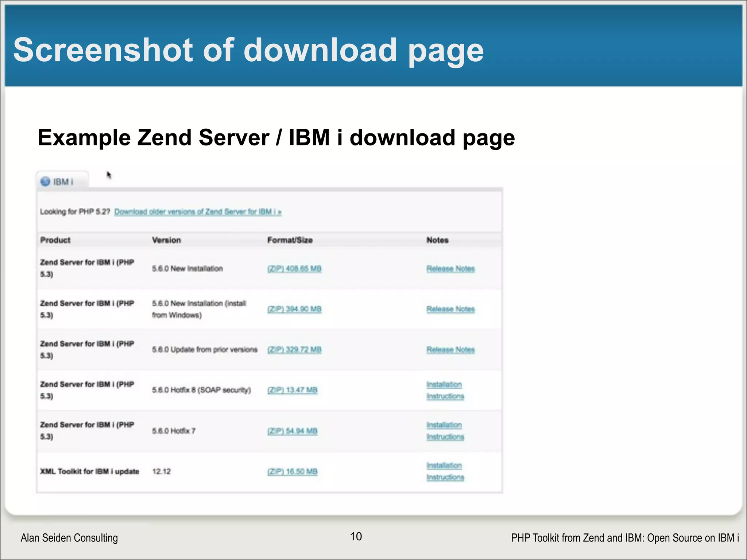Select '5.6.0 Hotfix 8 (SOAP security)' text
Screen dimensions: 747x560
[x=201, y=390]
